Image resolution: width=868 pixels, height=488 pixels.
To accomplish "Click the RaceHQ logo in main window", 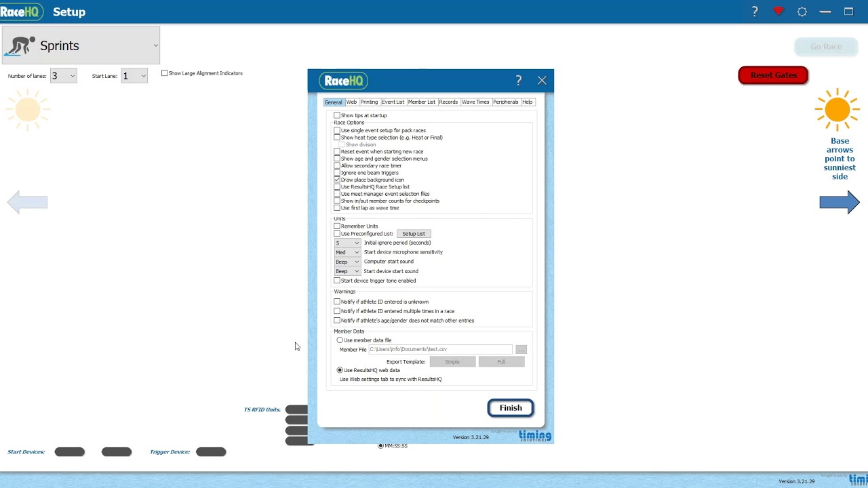I will [22, 12].
